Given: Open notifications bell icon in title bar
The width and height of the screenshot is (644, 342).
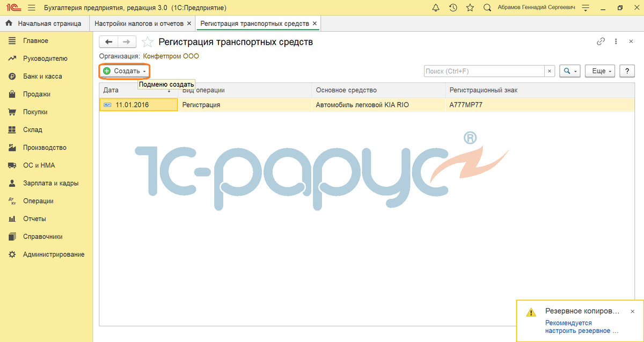Looking at the screenshot, I should (x=436, y=8).
